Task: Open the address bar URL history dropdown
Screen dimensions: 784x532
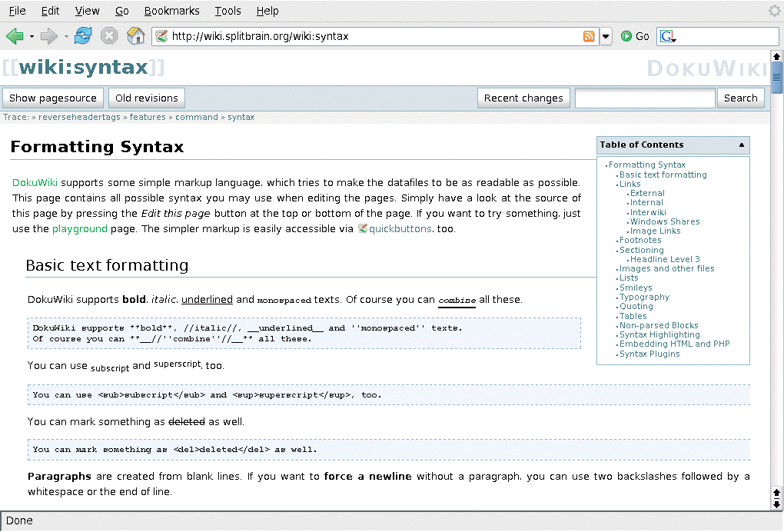Action: 606,36
